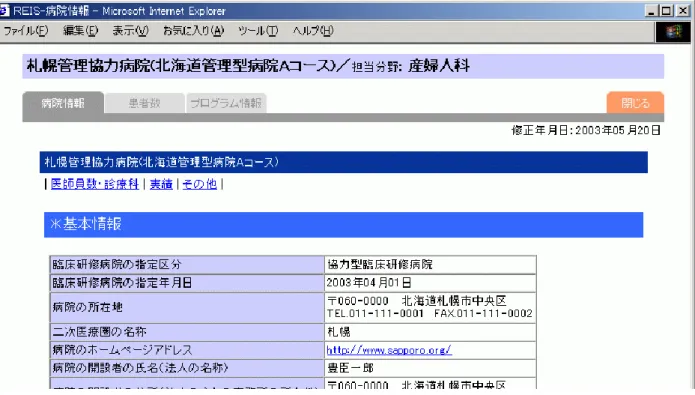Click the Windows logo throbber icon
The height and width of the screenshot is (395, 695).
click(x=673, y=31)
